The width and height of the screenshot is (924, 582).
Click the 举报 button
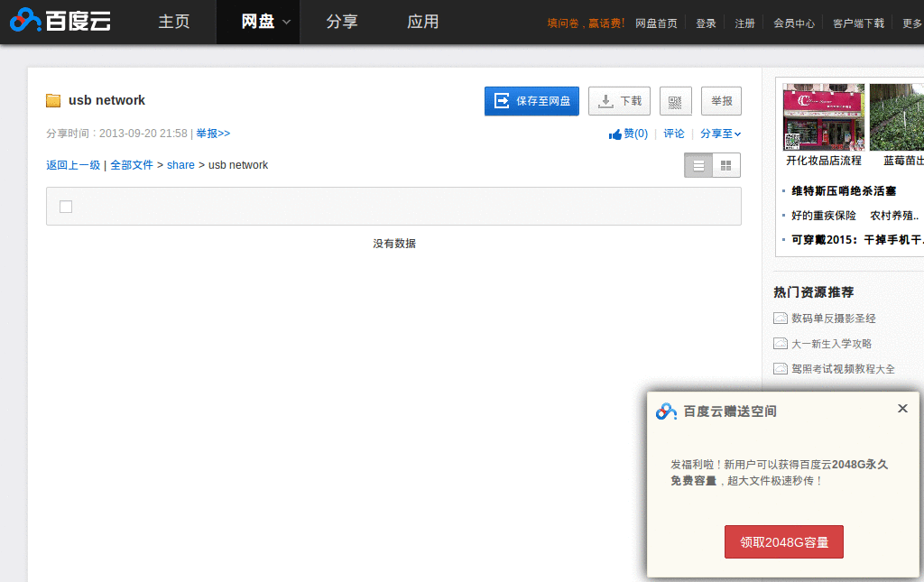(721, 101)
